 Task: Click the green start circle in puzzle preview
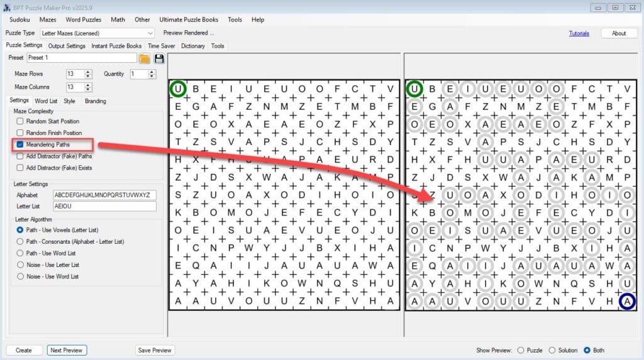pos(178,89)
